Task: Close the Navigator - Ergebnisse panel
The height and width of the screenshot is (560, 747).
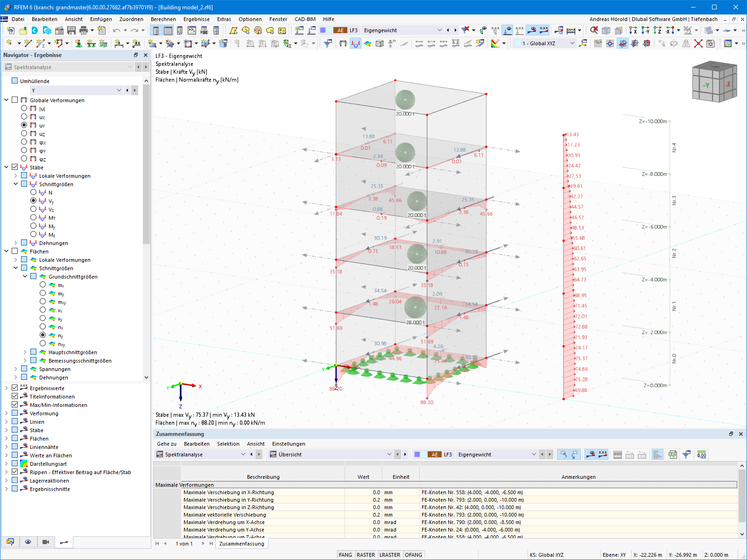Action: point(146,55)
